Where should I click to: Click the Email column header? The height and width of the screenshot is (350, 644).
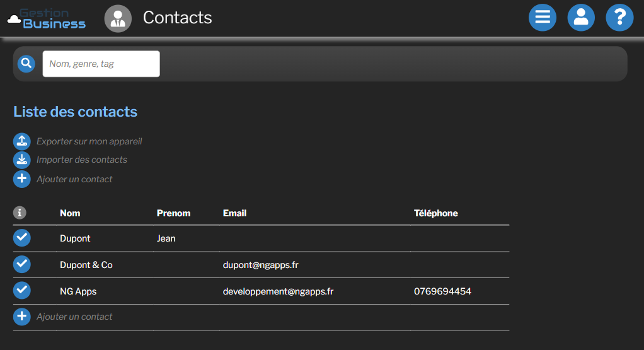coord(234,213)
